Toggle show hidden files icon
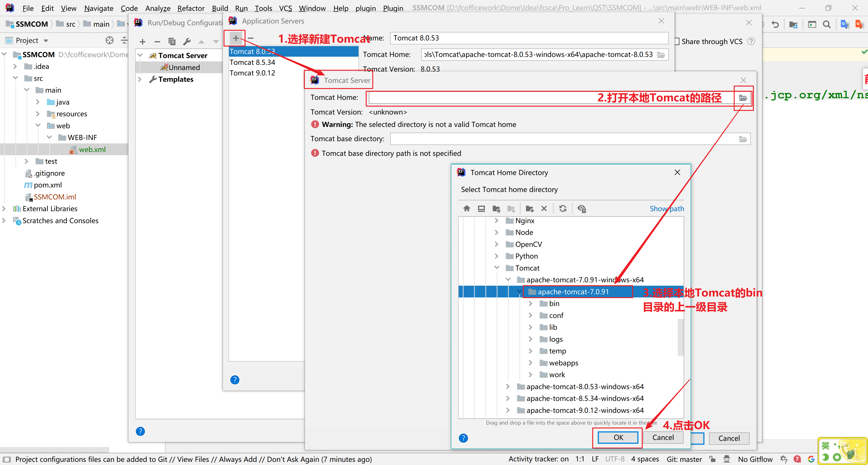This screenshot has width=868, height=465. (582, 208)
